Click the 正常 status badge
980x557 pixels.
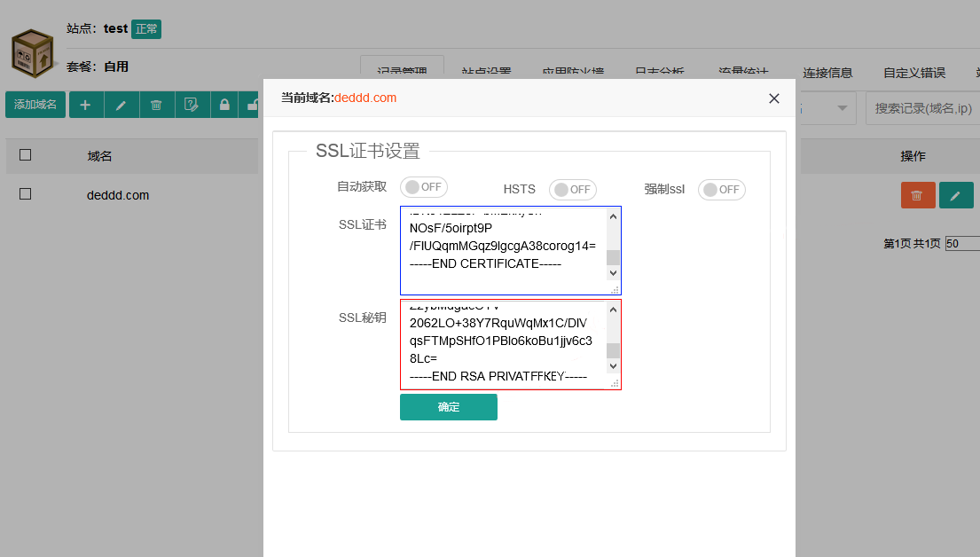[x=146, y=28]
